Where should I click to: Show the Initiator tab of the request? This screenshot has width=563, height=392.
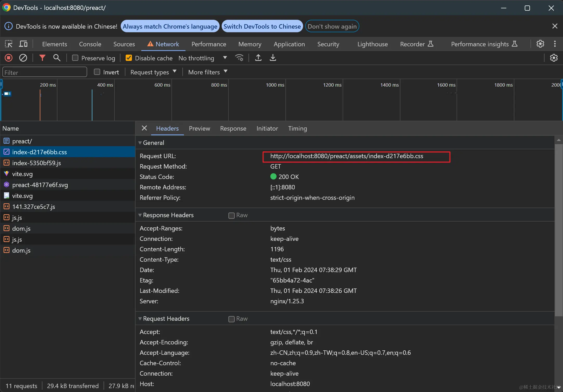pyautogui.click(x=267, y=128)
